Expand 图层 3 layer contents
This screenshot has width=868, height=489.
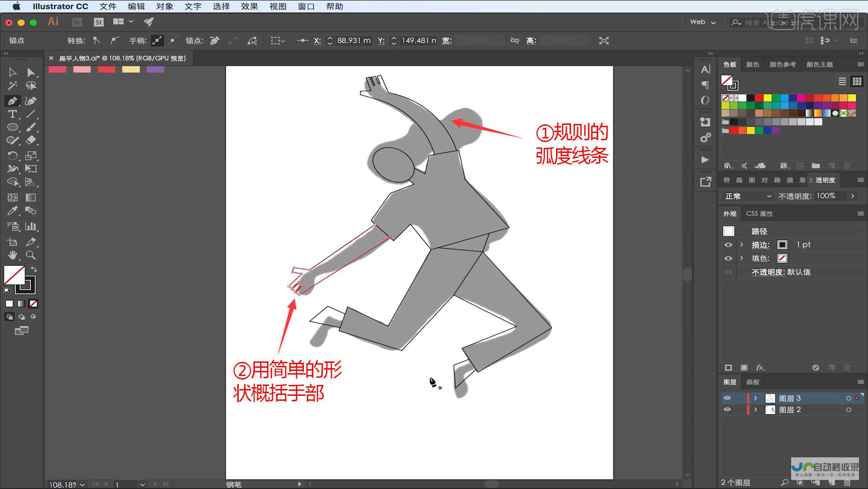coord(756,398)
